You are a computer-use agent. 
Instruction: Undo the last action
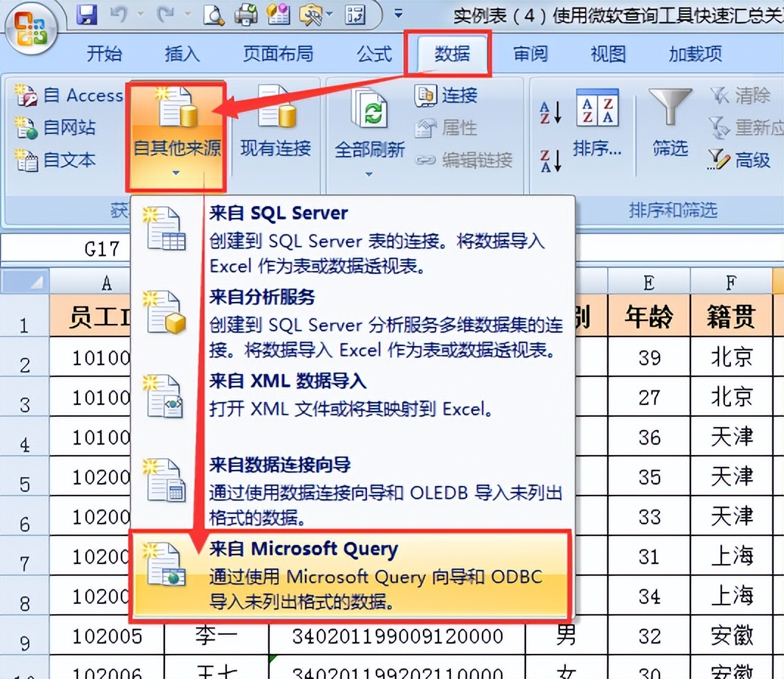pyautogui.click(x=118, y=14)
